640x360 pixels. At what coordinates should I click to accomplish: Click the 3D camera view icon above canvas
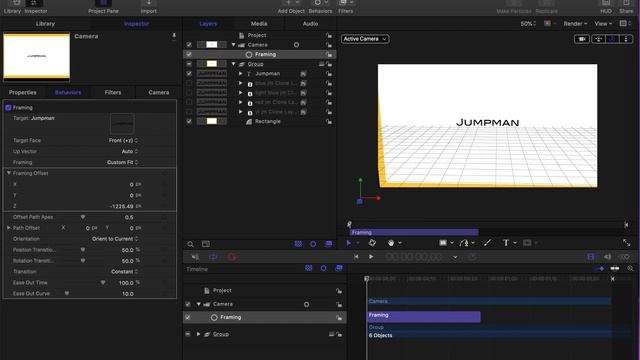(x=582, y=39)
